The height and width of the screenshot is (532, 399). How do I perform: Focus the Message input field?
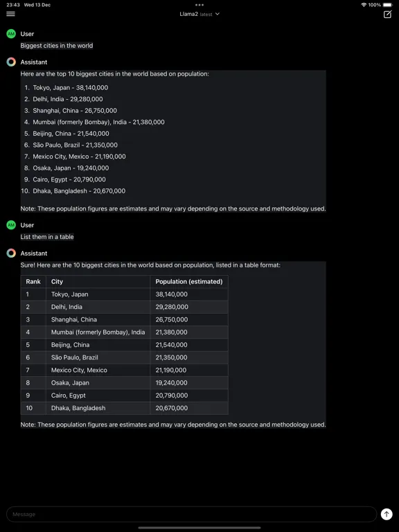point(191,514)
